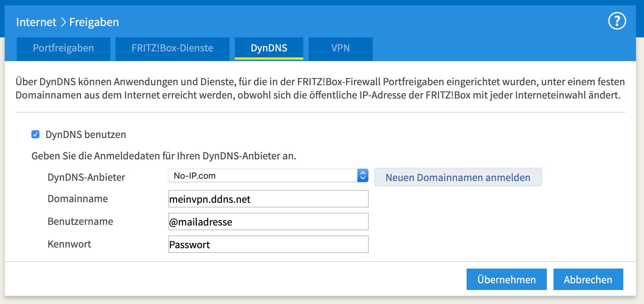This screenshot has height=304, width=644.
Task: Select the VPN tab
Action: [x=340, y=48]
